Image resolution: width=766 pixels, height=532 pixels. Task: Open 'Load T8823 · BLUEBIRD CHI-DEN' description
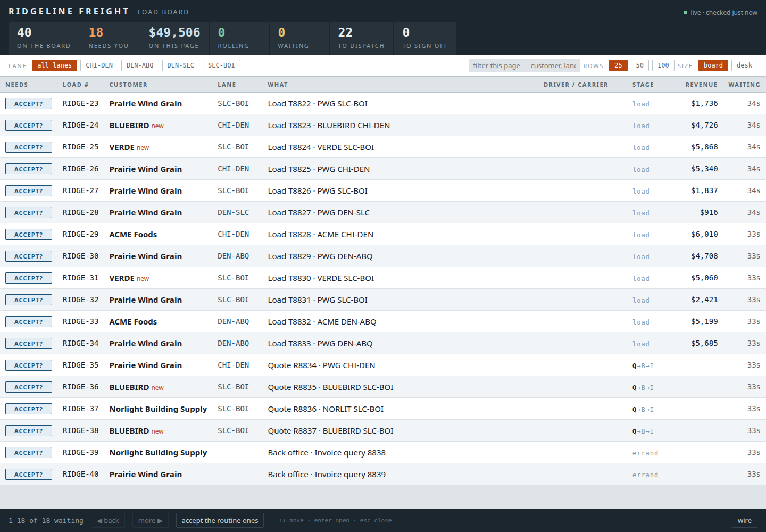329,126
